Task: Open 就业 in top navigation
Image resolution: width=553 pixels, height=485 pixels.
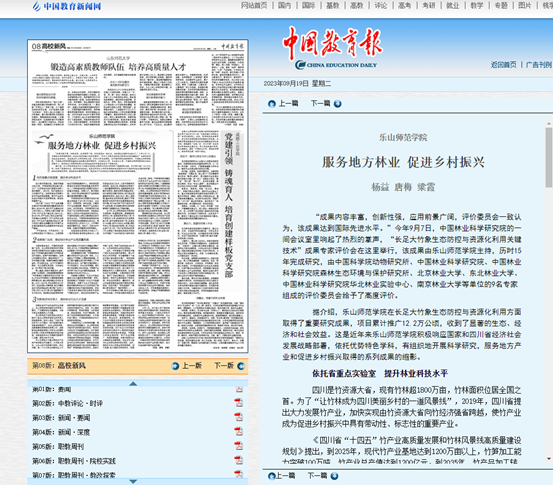Action: click(x=453, y=6)
